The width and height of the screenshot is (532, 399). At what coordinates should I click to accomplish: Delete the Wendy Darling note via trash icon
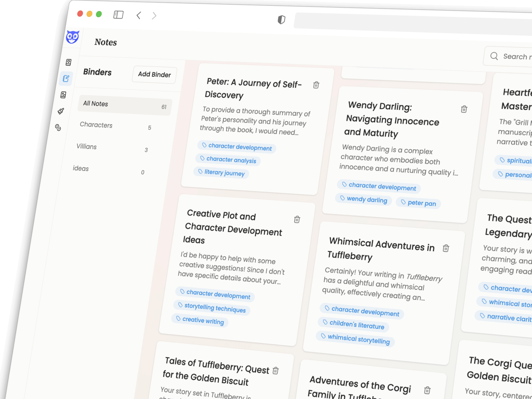[464, 109]
